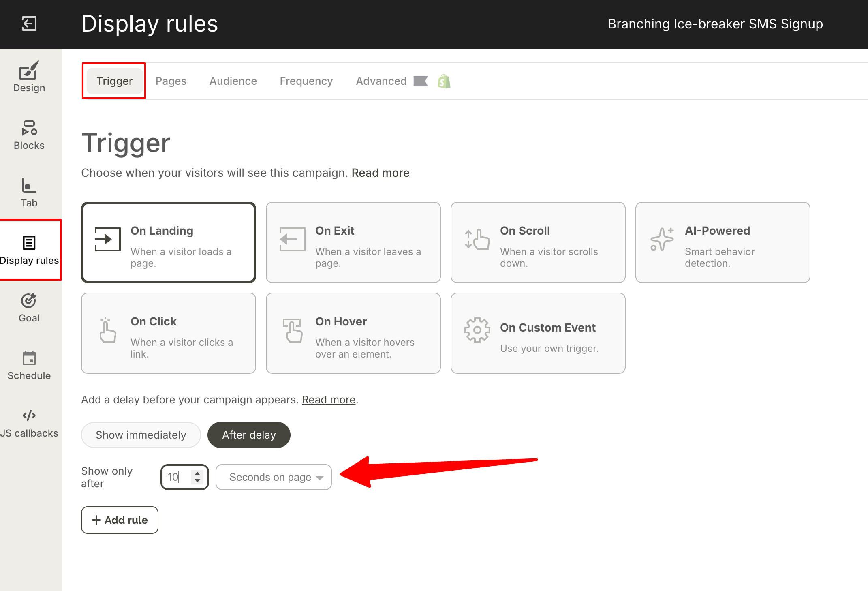
Task: Switch to the Frequency tab
Action: click(306, 81)
